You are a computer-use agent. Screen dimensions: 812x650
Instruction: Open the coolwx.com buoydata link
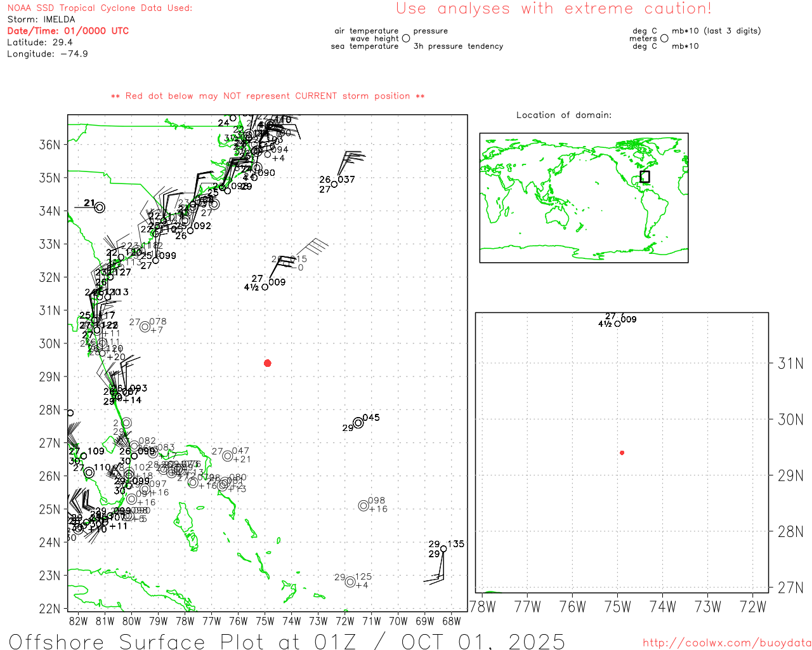(x=726, y=643)
